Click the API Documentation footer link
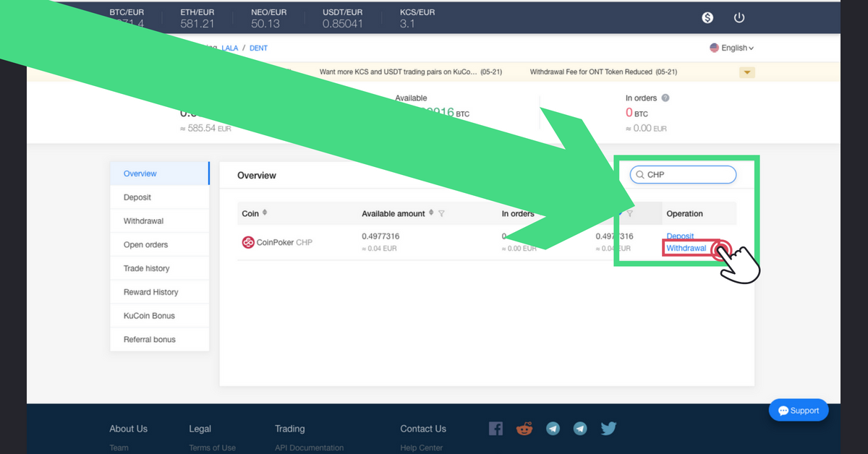Viewport: 868px width, 454px height. 309,448
